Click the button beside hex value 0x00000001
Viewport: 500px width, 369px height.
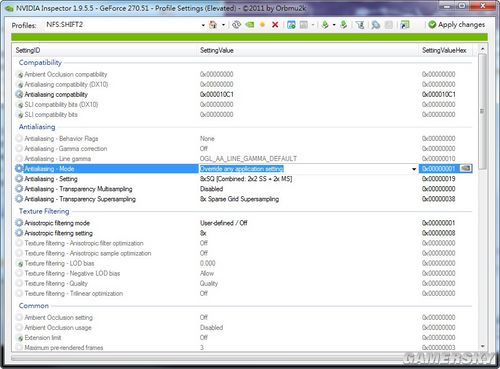(466, 169)
